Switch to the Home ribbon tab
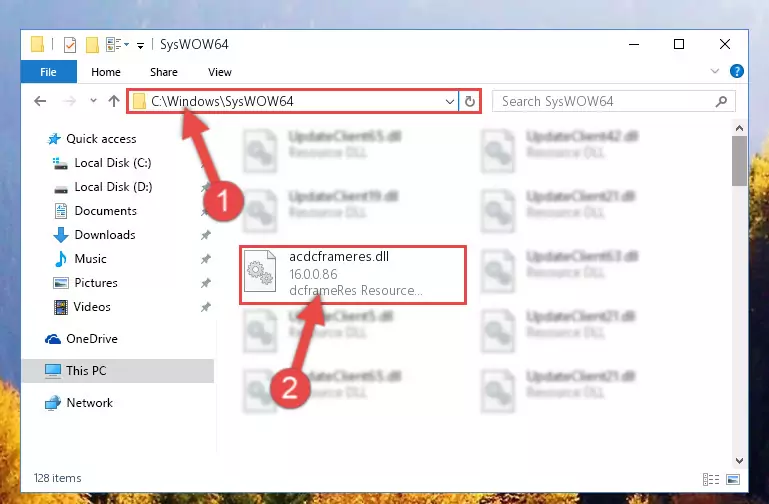 (x=105, y=72)
